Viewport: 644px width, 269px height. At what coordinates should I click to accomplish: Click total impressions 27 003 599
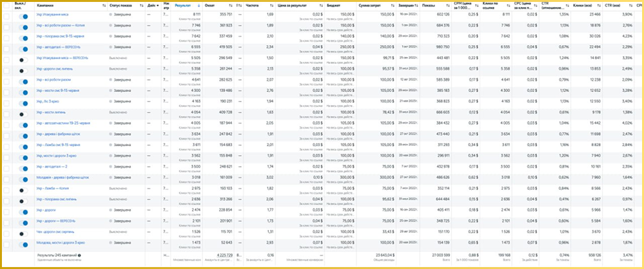tap(442, 255)
